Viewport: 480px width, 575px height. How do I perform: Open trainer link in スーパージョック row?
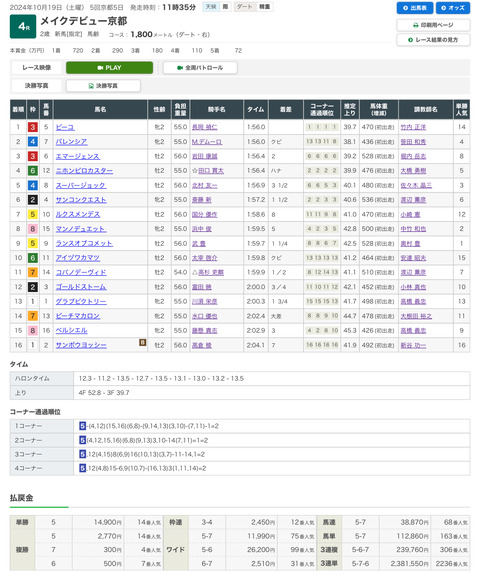point(416,186)
